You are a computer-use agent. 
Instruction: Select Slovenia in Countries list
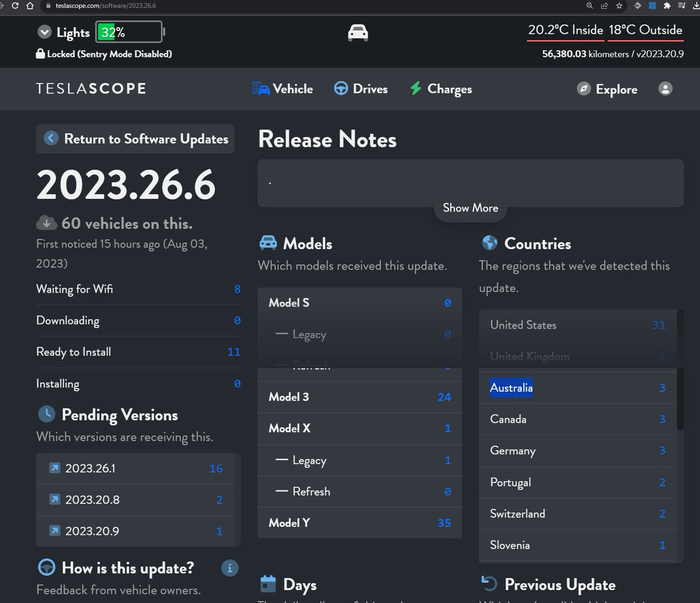(x=577, y=545)
